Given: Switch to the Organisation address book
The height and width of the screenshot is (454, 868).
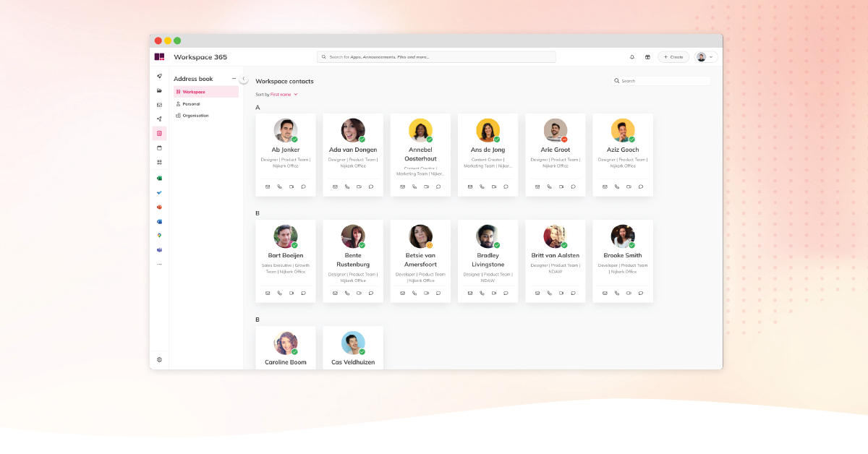Looking at the screenshot, I should (195, 115).
